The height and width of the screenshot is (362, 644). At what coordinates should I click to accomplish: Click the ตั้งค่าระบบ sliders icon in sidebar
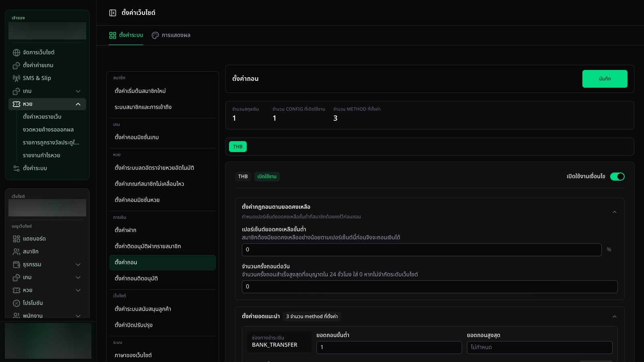[17, 169]
